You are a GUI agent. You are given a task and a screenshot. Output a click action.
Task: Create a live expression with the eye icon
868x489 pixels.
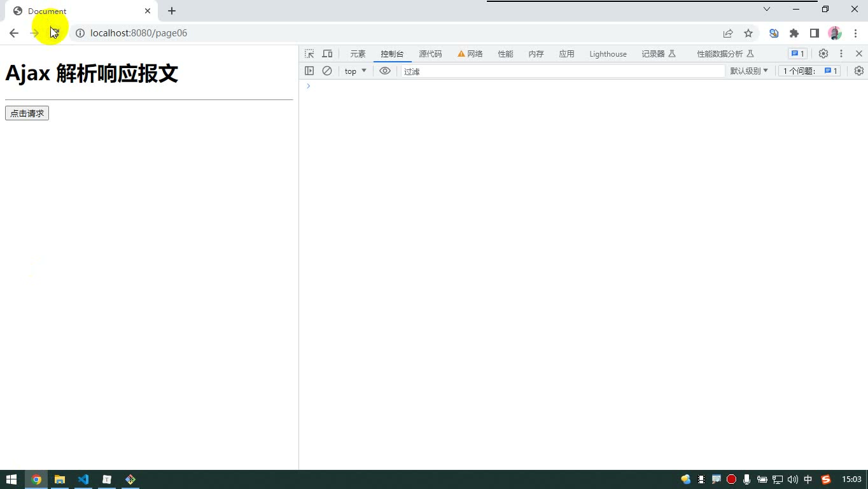385,71
